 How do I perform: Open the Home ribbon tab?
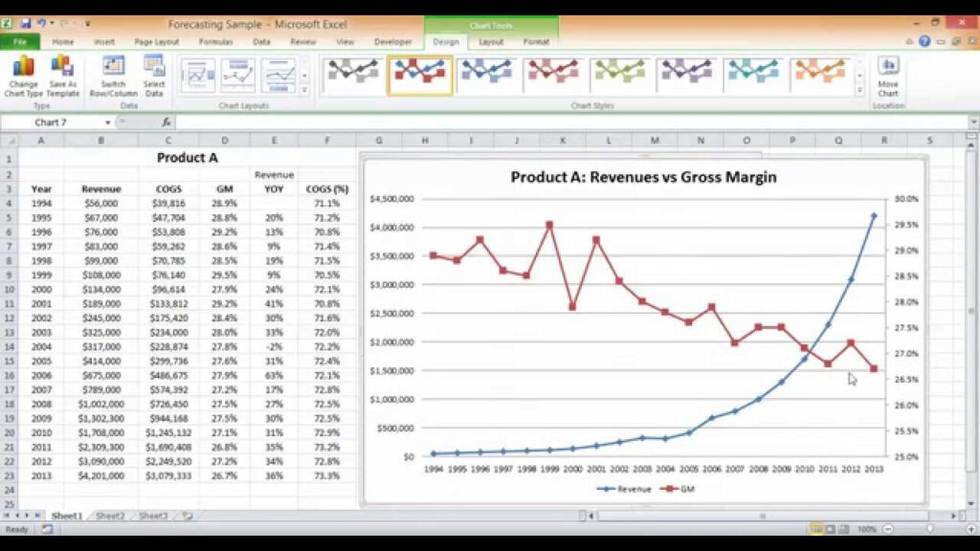(x=62, y=41)
